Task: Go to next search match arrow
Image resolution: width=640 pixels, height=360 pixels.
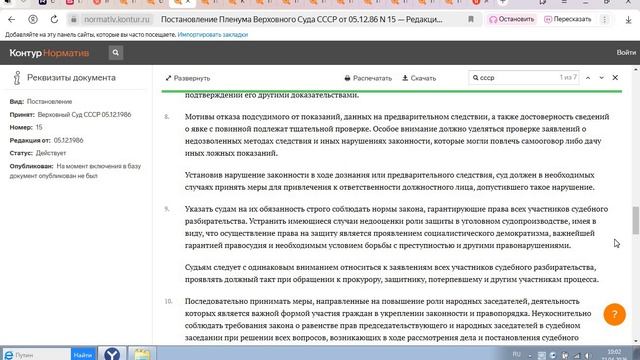Action: coord(601,78)
